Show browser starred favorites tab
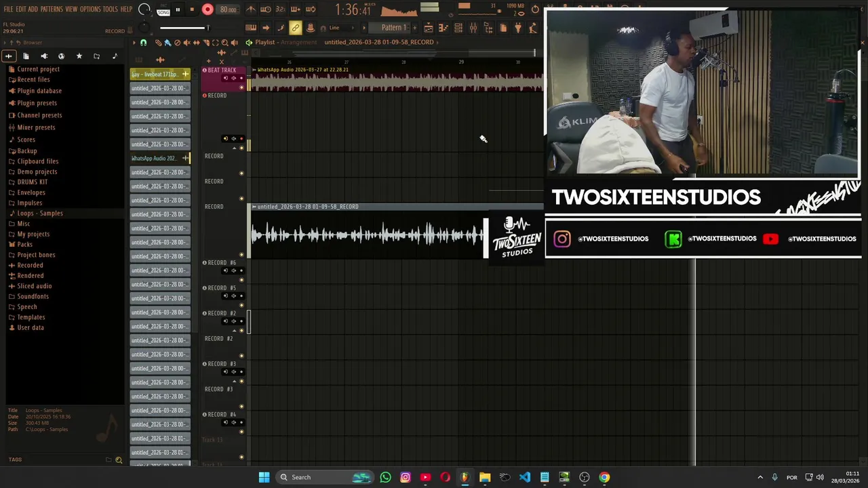 pos(79,56)
